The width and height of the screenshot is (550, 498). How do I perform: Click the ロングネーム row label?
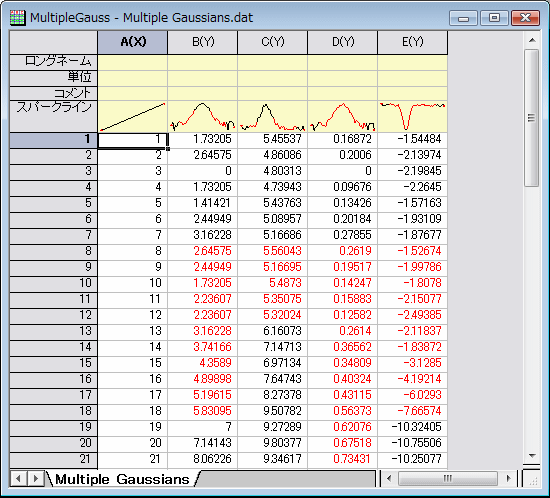tap(53, 62)
